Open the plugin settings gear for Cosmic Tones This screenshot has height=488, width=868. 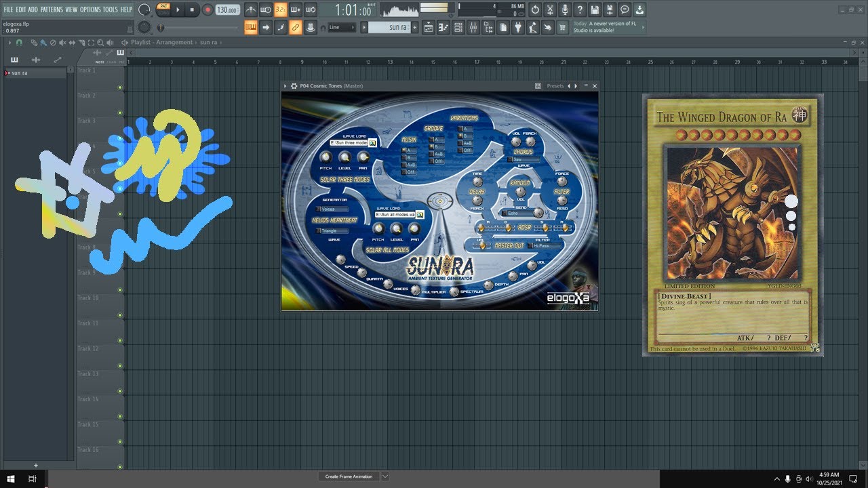[x=294, y=86]
